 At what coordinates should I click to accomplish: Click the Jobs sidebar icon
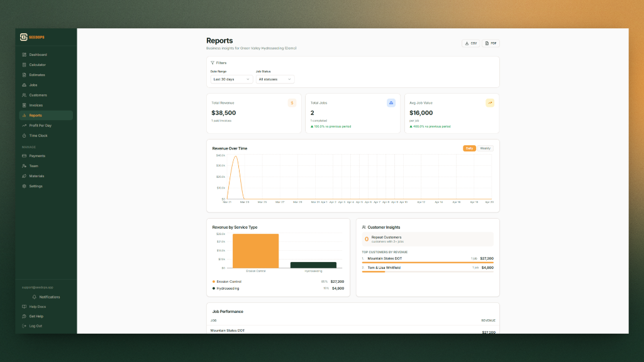(x=25, y=85)
